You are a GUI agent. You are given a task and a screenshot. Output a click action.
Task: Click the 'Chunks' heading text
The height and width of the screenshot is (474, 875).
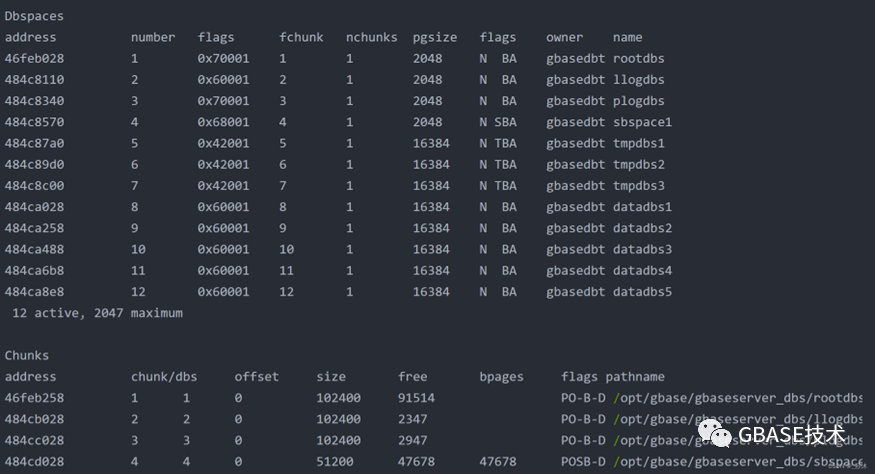point(27,356)
